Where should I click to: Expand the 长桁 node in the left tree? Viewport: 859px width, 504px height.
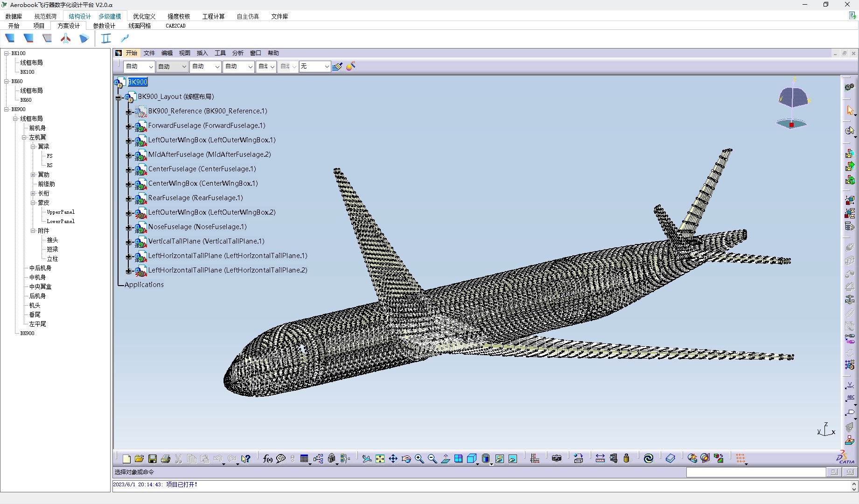[33, 193]
